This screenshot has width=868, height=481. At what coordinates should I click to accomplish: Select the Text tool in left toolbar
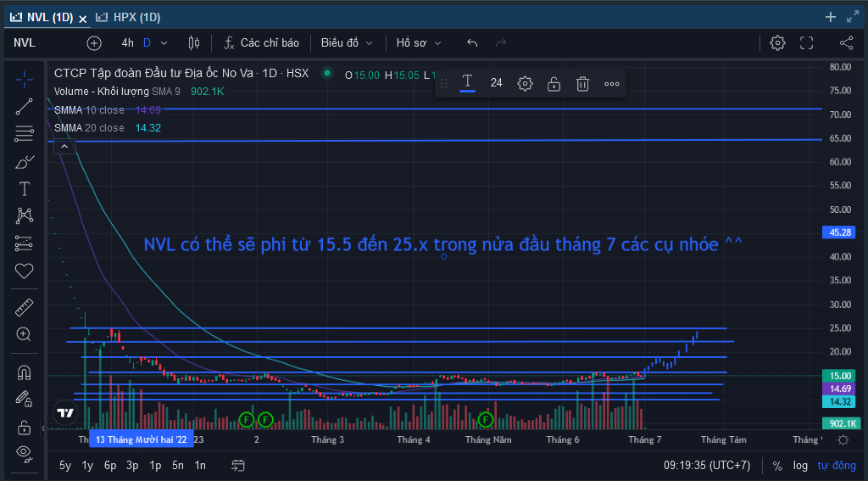pos(24,189)
